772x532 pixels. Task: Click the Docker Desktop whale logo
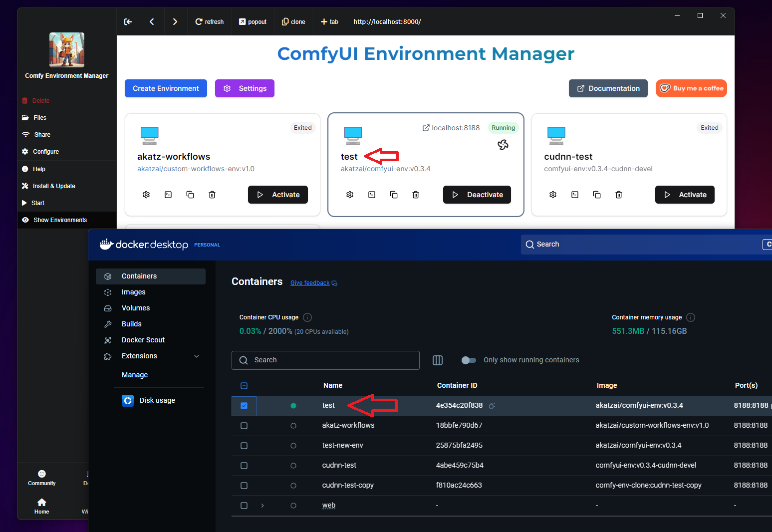point(106,244)
